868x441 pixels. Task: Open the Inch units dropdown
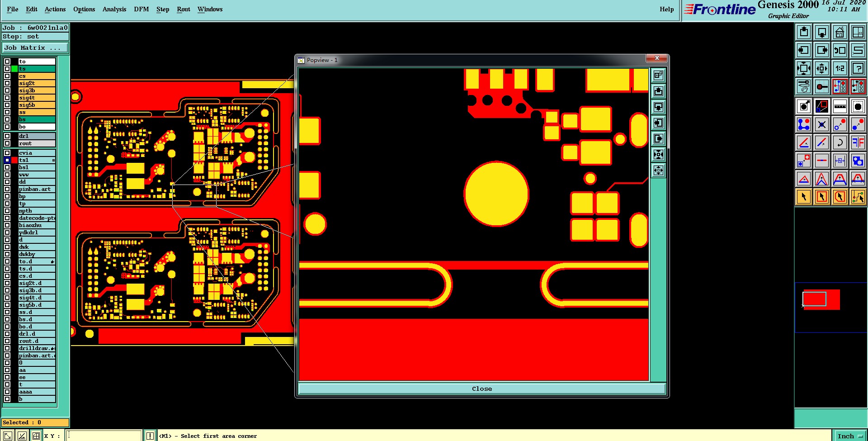pyautogui.click(x=850, y=436)
